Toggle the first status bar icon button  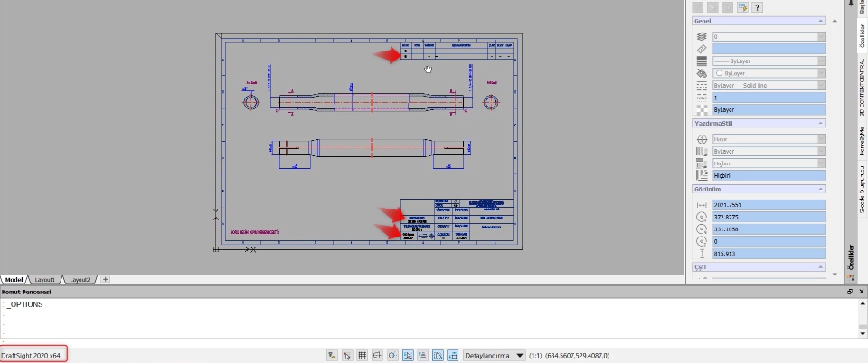tap(332, 356)
